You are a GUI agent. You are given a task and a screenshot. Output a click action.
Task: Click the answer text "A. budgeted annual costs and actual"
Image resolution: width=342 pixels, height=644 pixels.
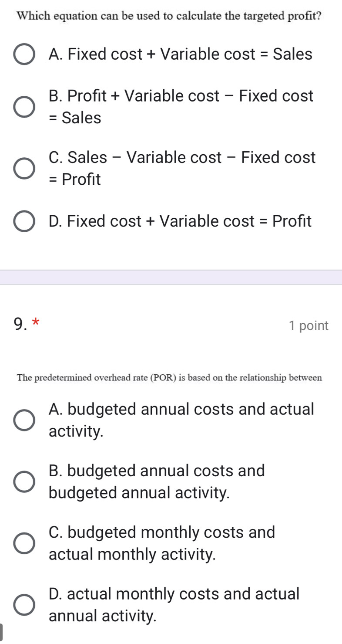click(x=181, y=410)
